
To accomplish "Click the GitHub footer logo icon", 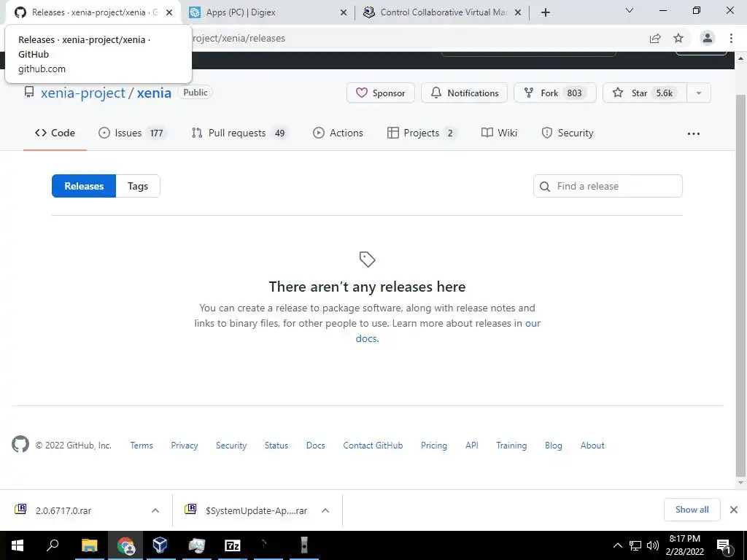I will [x=20, y=444].
